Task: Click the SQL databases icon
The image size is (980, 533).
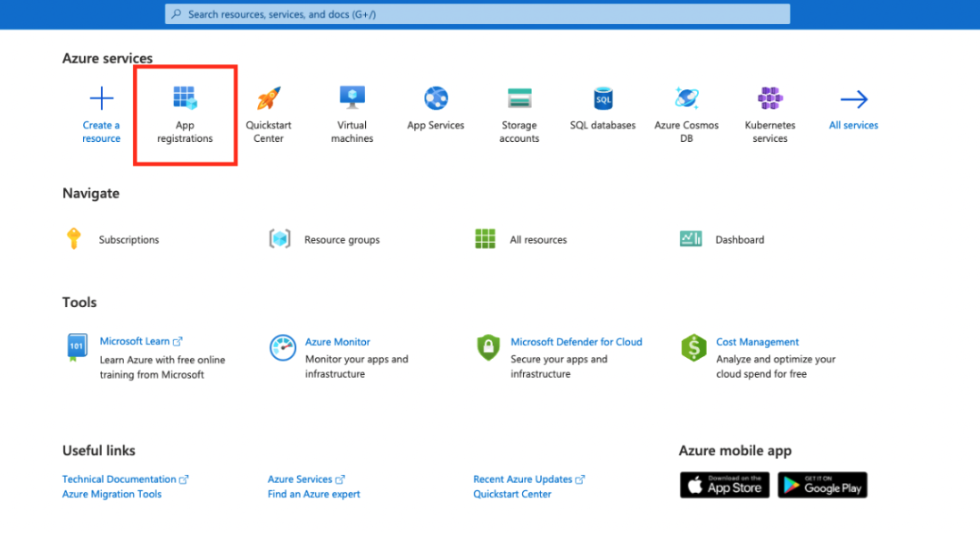Action: tap(603, 98)
